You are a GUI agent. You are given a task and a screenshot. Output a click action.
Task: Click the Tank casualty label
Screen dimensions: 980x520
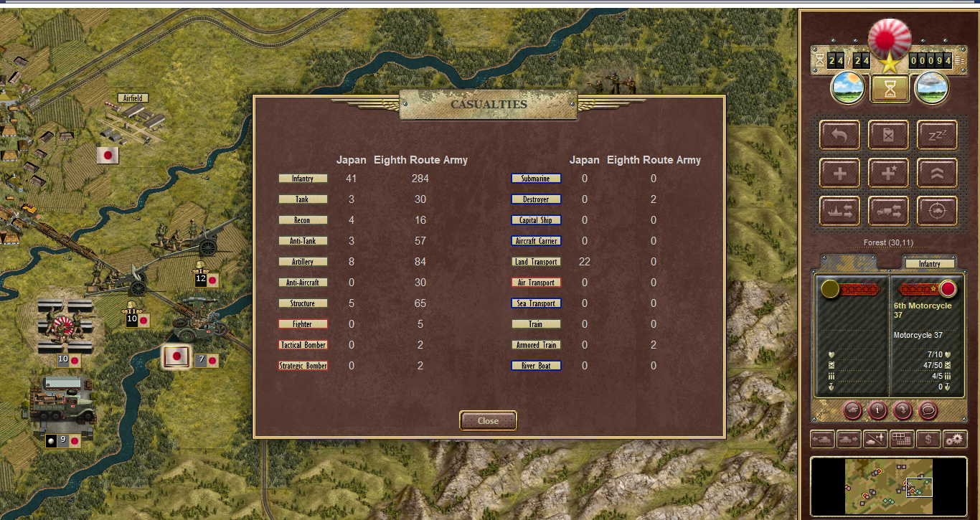303,199
